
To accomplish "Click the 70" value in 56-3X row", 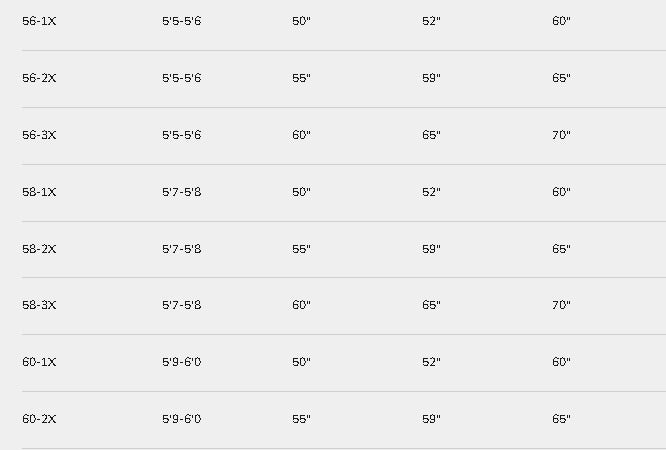I will point(561,135).
